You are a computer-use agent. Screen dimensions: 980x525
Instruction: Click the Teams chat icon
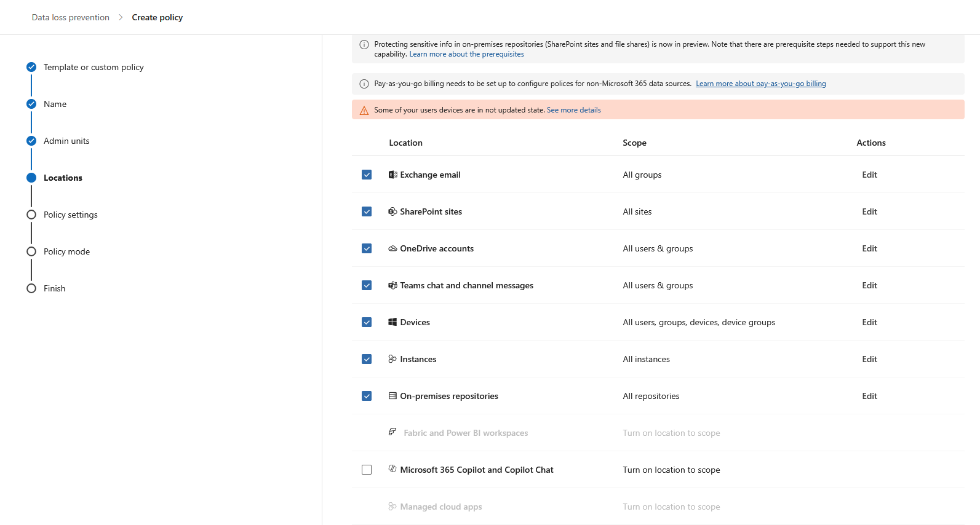(392, 285)
